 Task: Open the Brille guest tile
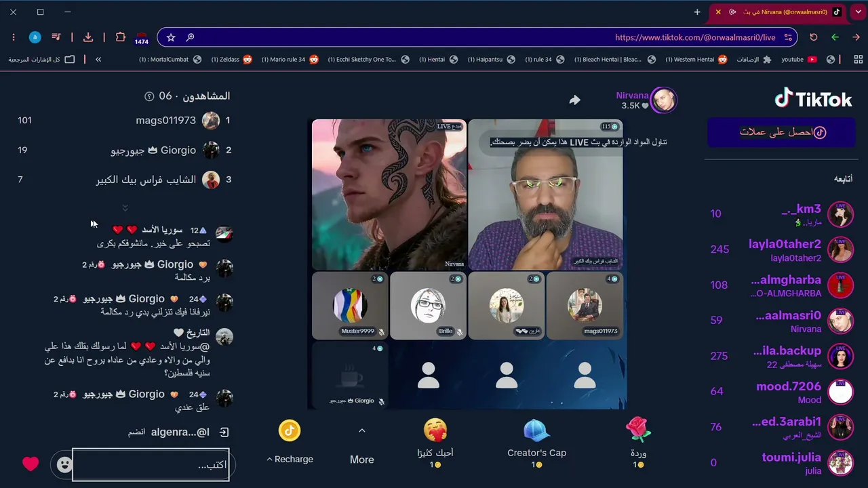(428, 306)
